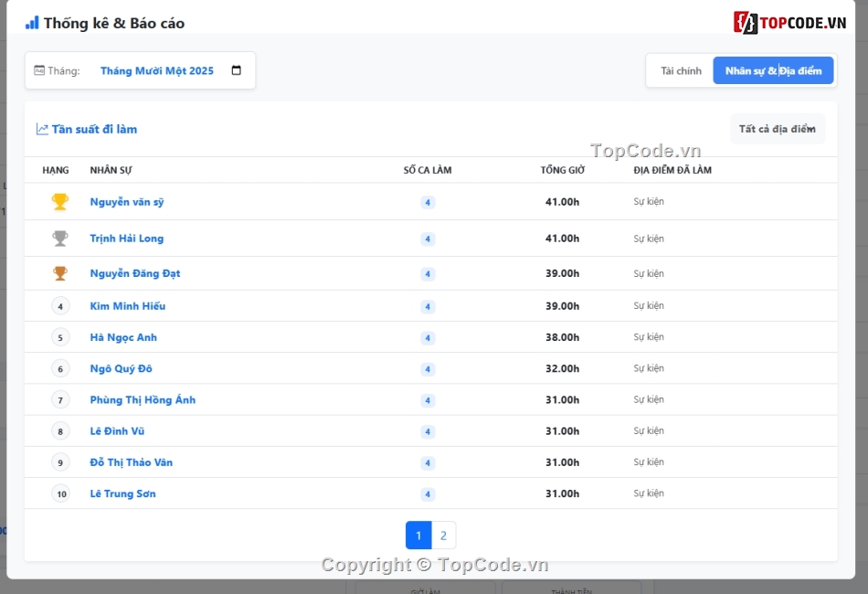Image resolution: width=868 pixels, height=594 pixels.
Task: Click the shift count badge for Hà Ngọc Anh
Action: click(428, 338)
